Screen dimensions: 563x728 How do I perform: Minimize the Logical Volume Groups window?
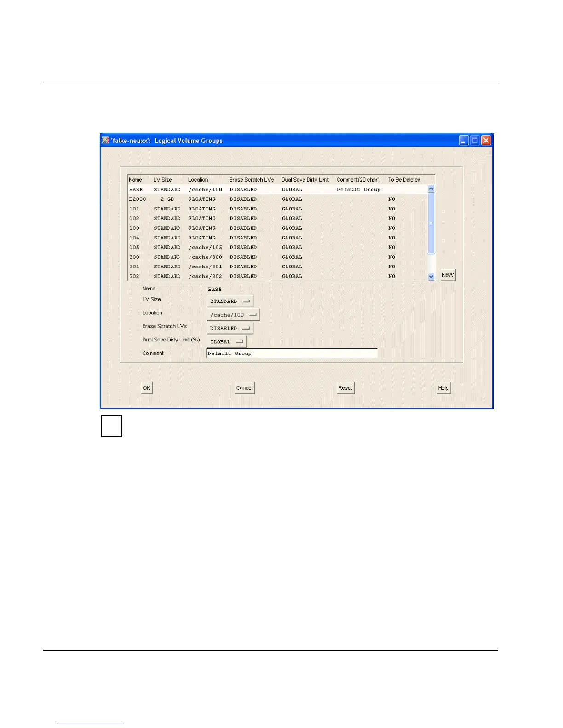click(464, 140)
